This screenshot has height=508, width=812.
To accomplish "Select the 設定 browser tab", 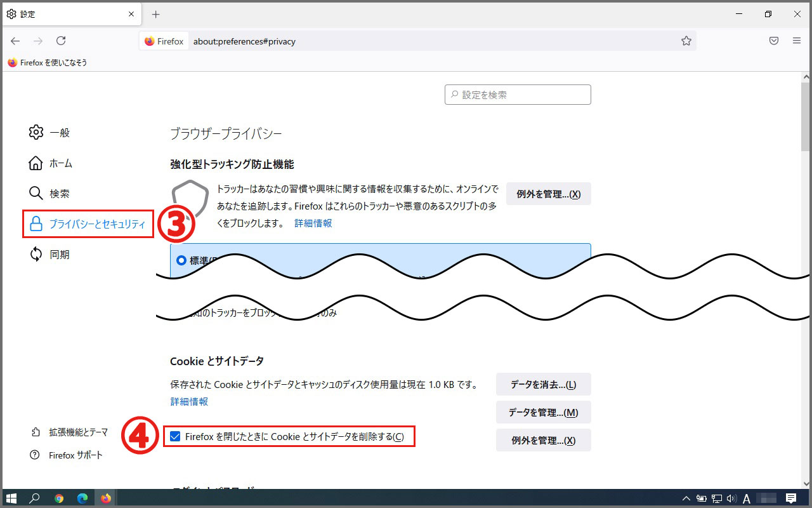I will point(72,14).
